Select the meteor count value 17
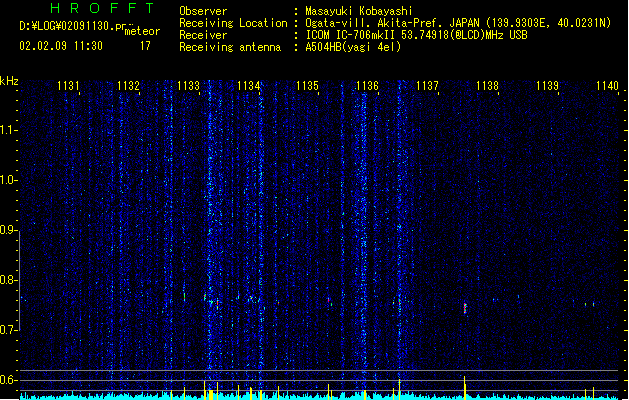 click(145, 46)
